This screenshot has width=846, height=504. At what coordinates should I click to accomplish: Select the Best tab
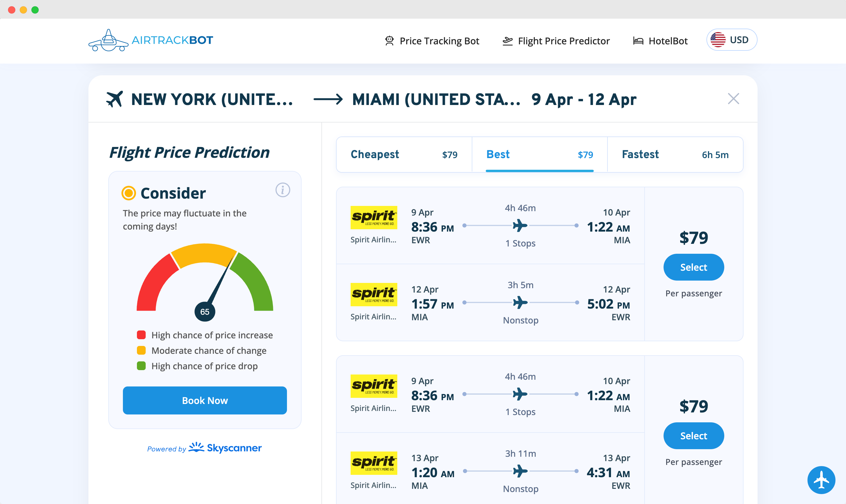click(539, 155)
